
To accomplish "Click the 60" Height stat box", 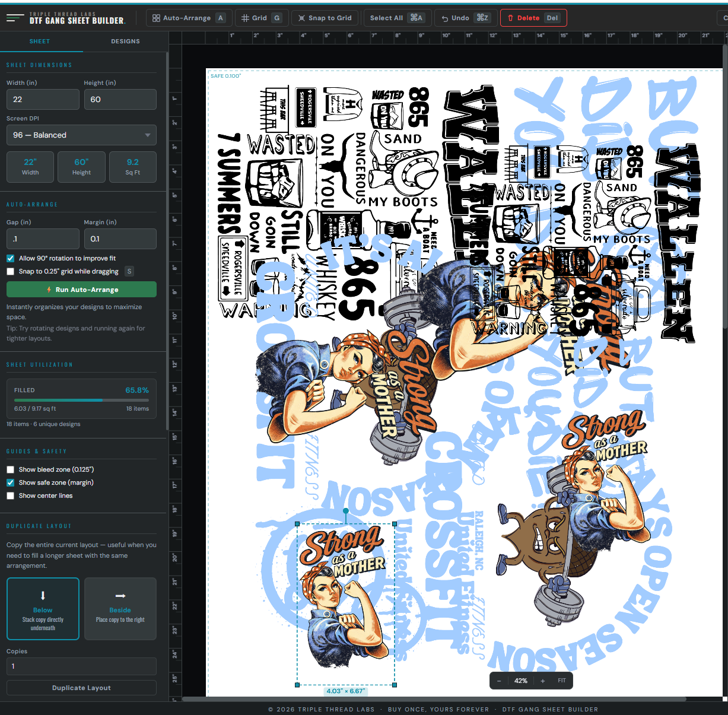I will 81,167.
